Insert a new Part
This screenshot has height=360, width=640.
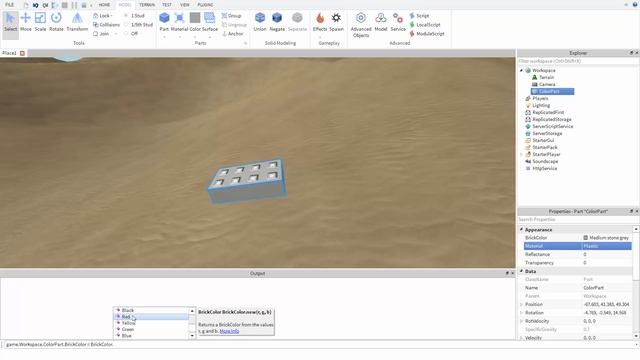coord(164,22)
